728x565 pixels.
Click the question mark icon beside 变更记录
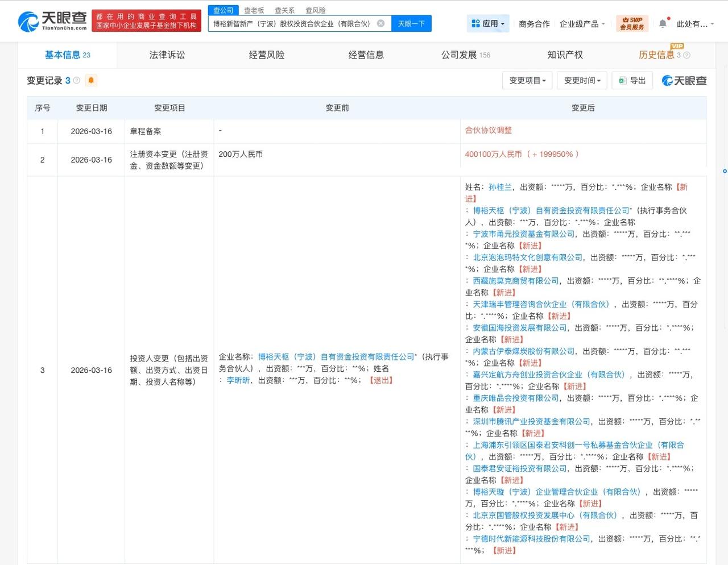(76, 81)
